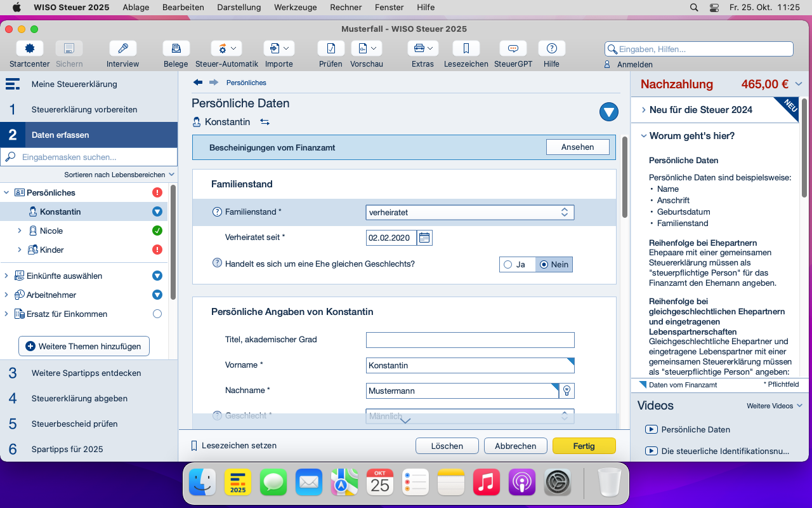Click the Prüfen check icon
812x508 pixels.
point(331,48)
